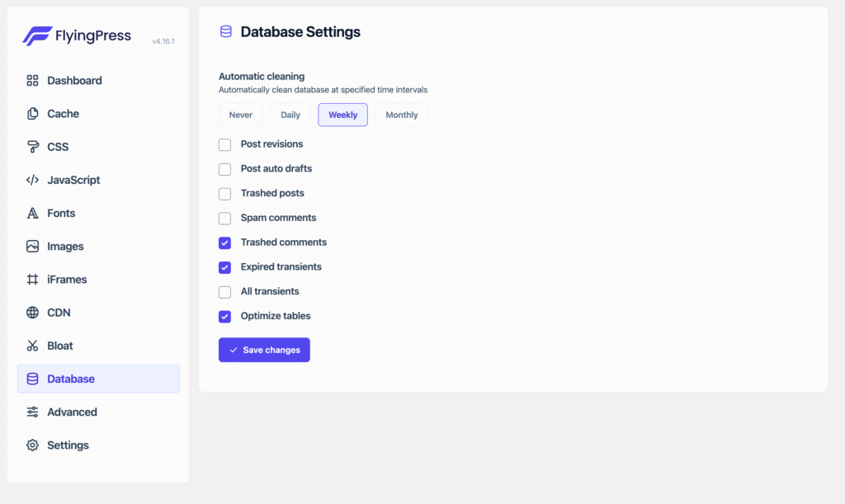Viewport: 845px width, 504px height.
Task: Select the Bloat scissors icon
Action: (31, 346)
